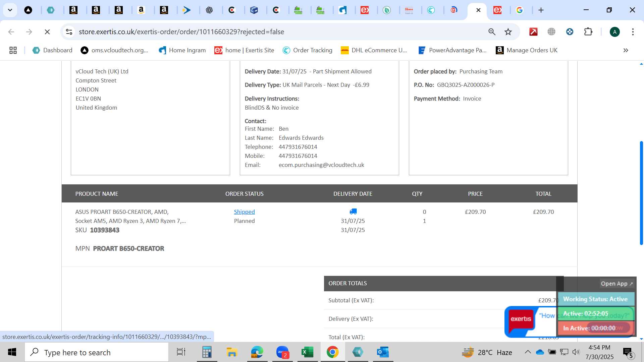Open the Chrome profile avatar
Viewport: 644px width, 362px height.
(x=614, y=32)
